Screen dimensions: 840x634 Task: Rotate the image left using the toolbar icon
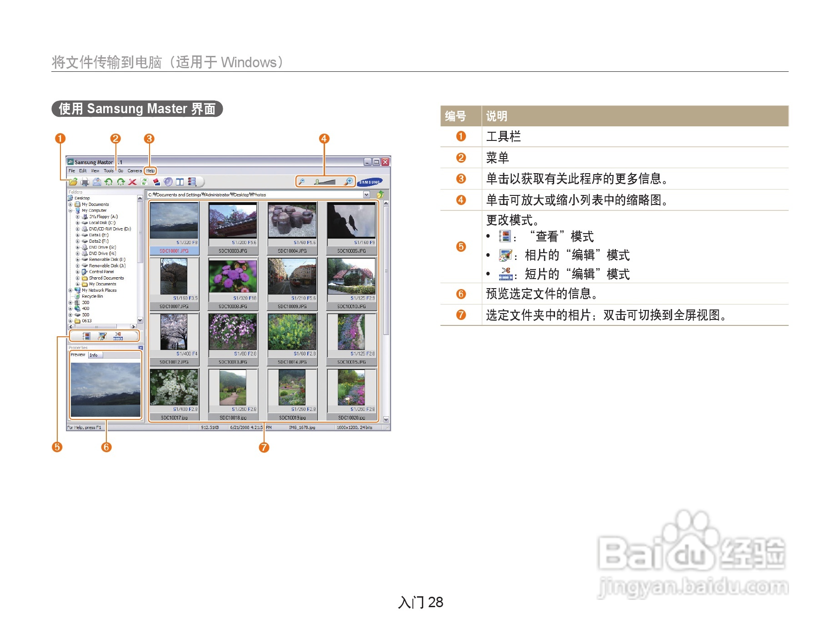[109, 182]
